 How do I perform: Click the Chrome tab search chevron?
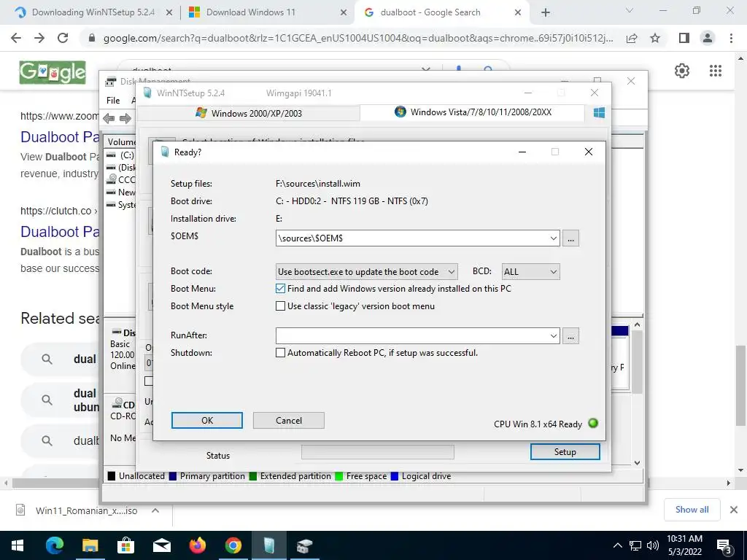[x=630, y=10]
